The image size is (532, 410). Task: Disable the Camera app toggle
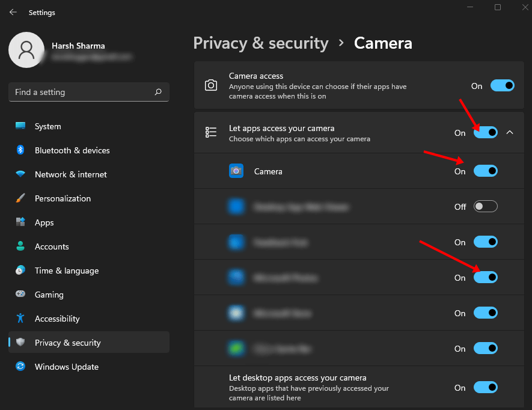coord(486,171)
